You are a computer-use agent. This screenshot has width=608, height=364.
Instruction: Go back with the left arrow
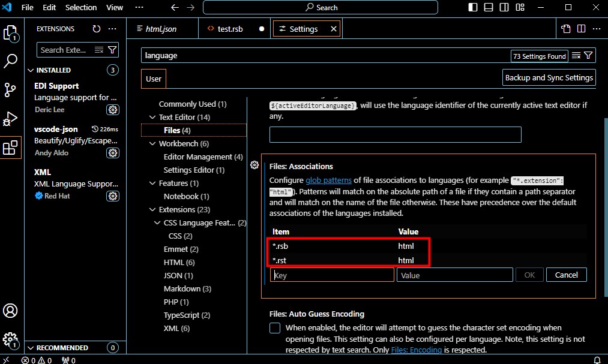[175, 7]
